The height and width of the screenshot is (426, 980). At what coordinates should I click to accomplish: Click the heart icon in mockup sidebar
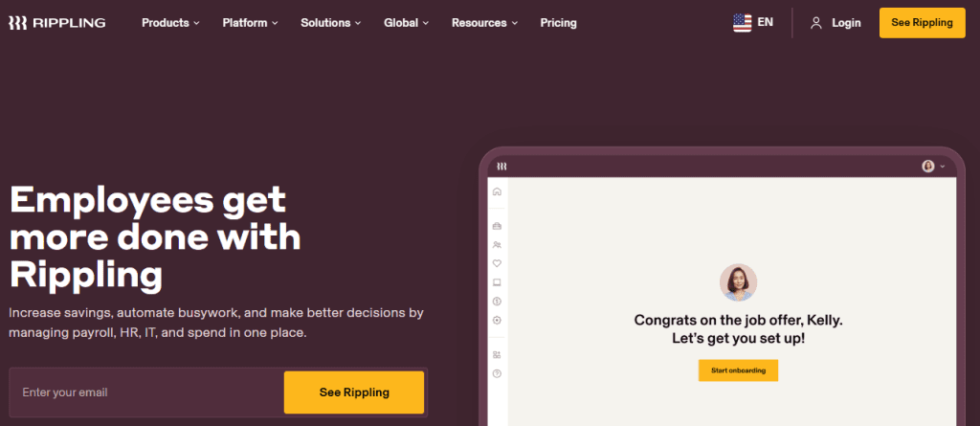pyautogui.click(x=497, y=263)
